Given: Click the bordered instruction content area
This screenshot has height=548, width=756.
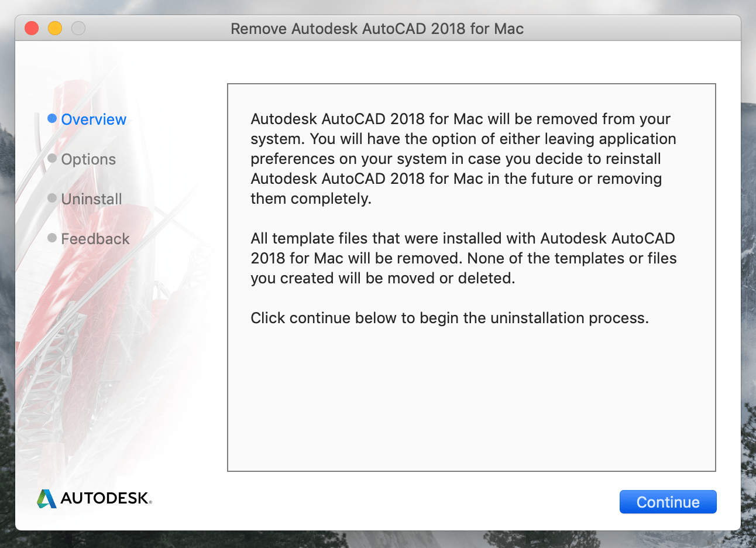Looking at the screenshot, I should pos(471,275).
